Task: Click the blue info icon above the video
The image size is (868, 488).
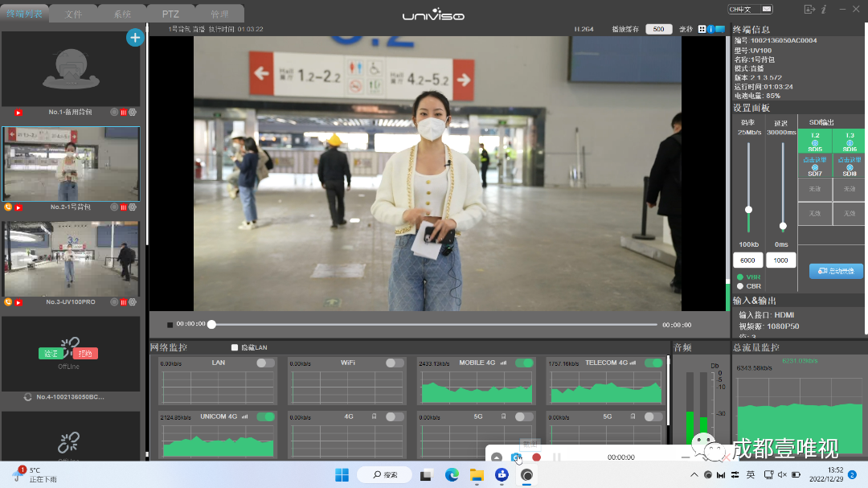Action: [x=710, y=29]
